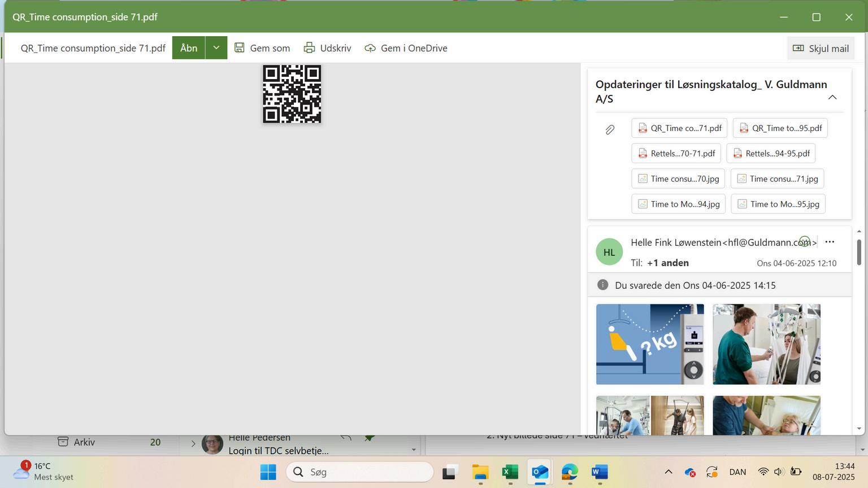Image resolution: width=868 pixels, height=488 pixels.
Task: Maximize the attachment preview window
Action: tap(816, 17)
